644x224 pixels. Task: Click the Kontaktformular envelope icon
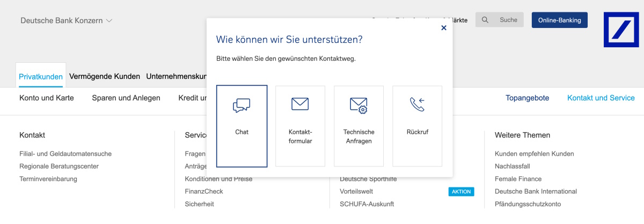300,104
